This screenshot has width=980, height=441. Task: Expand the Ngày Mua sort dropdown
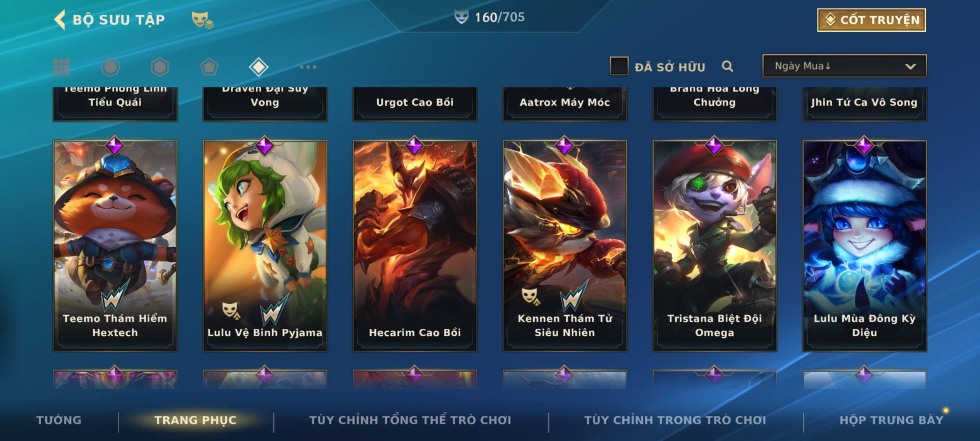(844, 66)
